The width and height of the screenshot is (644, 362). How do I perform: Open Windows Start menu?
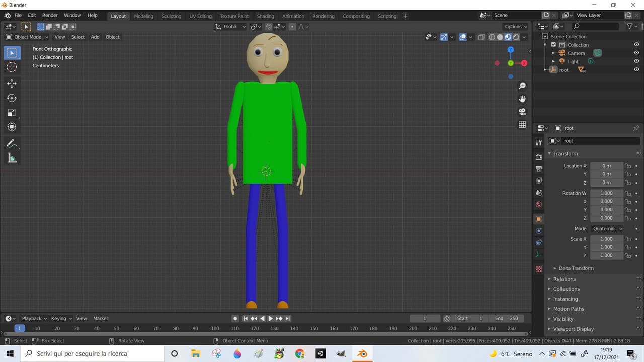point(10,354)
